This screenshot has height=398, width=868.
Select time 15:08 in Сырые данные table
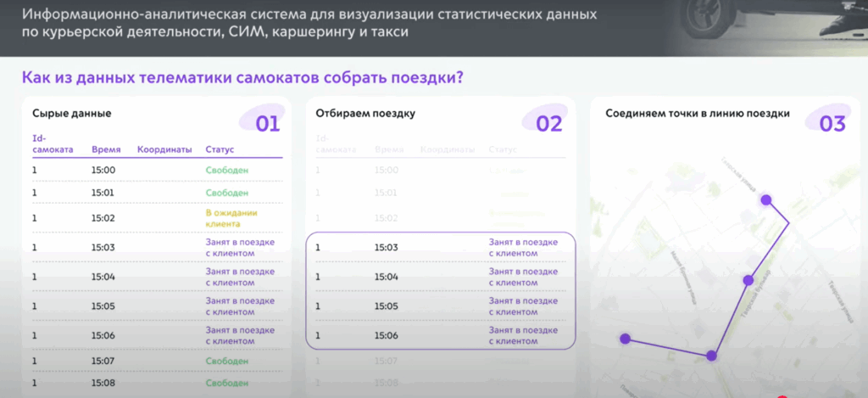pos(103,383)
